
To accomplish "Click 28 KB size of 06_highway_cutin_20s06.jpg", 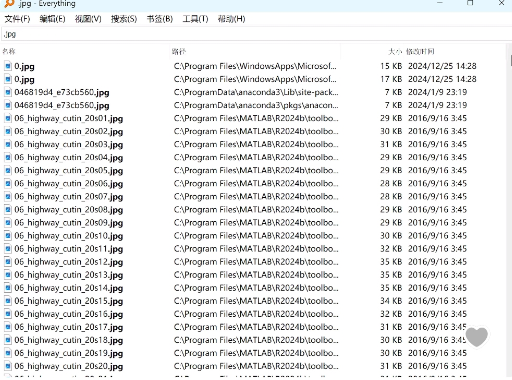I will point(391,183).
